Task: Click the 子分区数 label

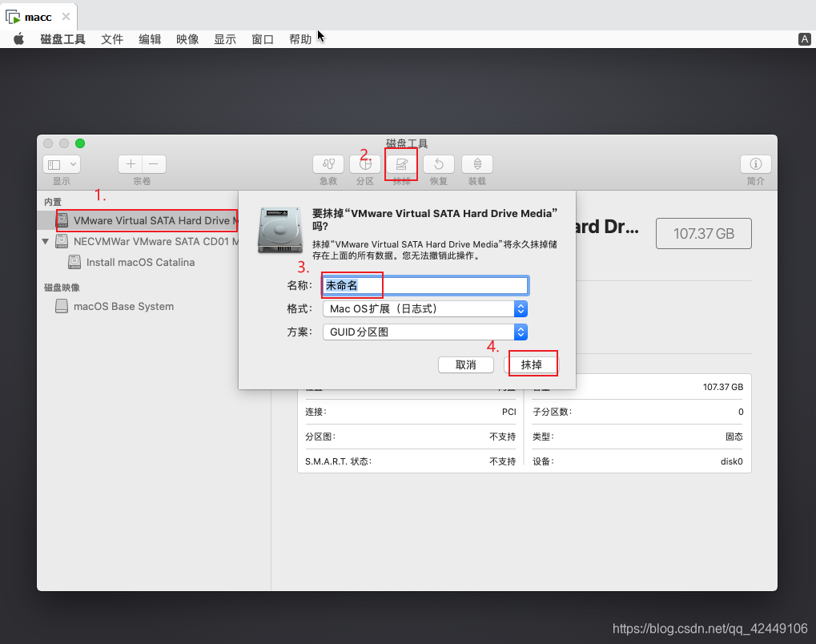Action: 552,412
